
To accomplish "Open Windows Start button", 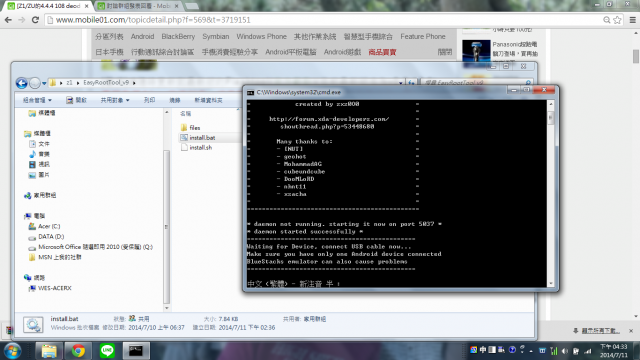I will click(13, 351).
